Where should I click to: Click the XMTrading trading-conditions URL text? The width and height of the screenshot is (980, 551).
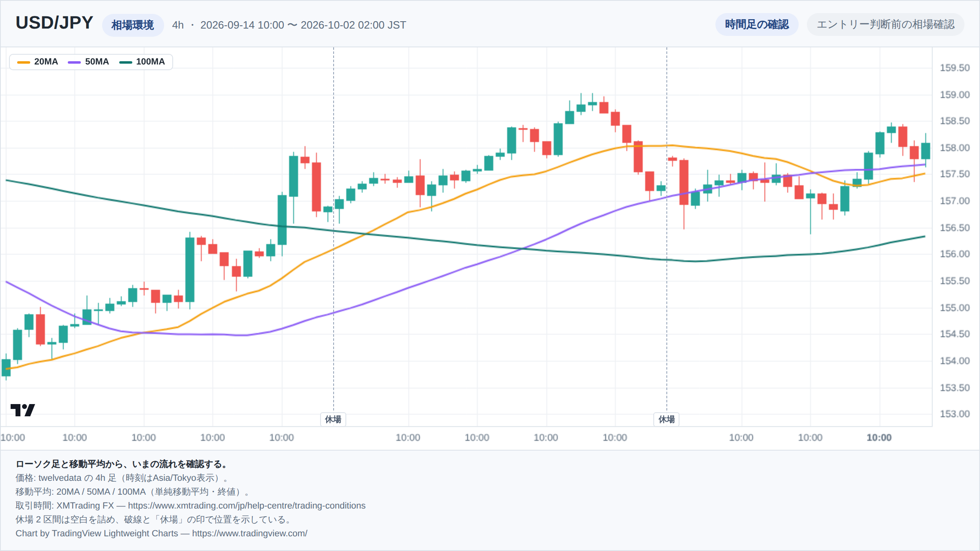[247, 506]
